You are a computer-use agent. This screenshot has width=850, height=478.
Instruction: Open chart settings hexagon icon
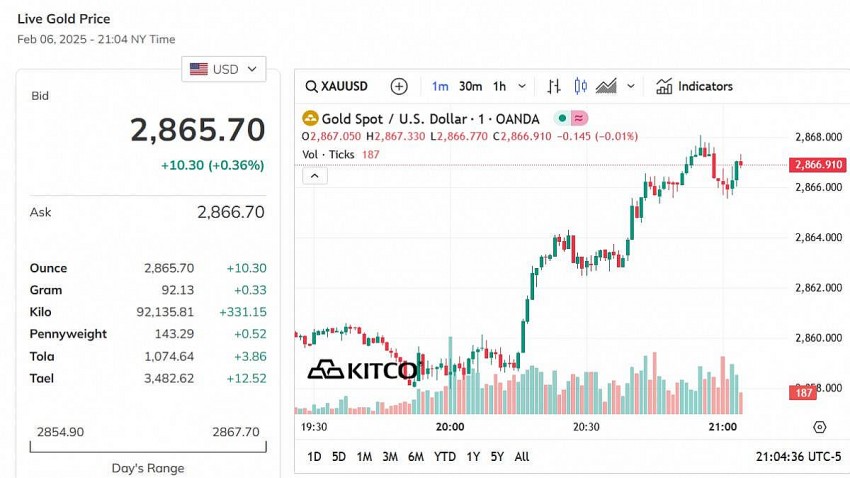(x=820, y=427)
